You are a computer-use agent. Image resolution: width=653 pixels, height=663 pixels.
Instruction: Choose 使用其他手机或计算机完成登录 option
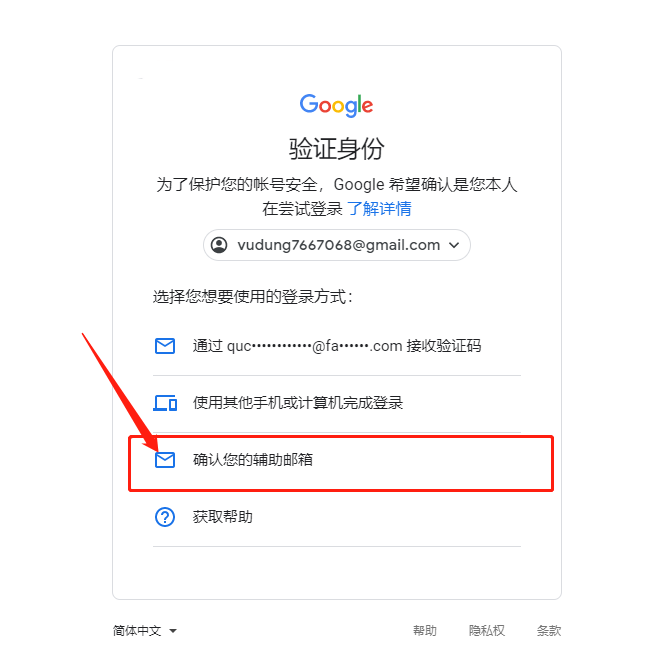pos(337,403)
